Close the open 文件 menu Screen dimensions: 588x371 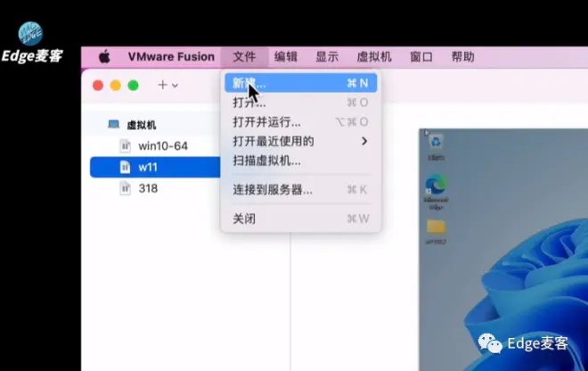click(244, 57)
